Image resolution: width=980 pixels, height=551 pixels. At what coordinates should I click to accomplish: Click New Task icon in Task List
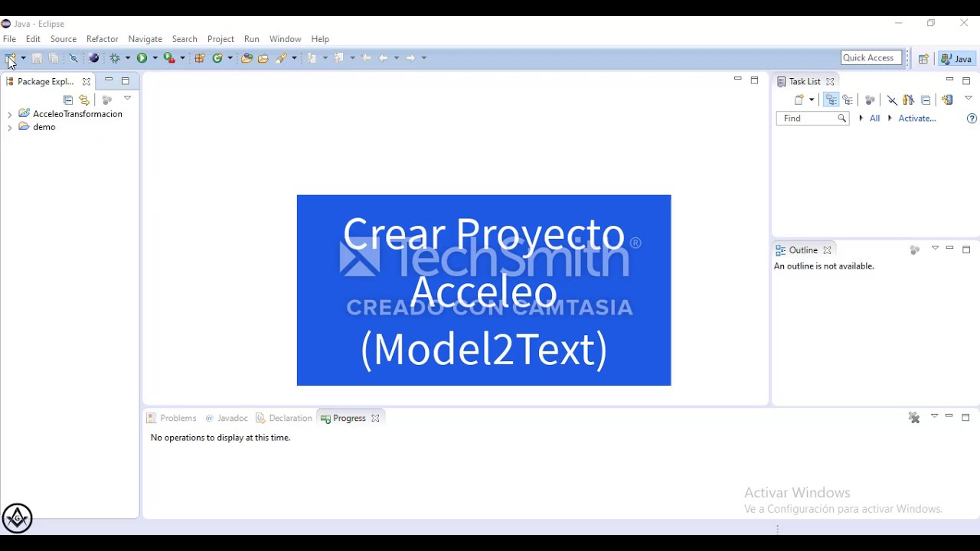(799, 99)
